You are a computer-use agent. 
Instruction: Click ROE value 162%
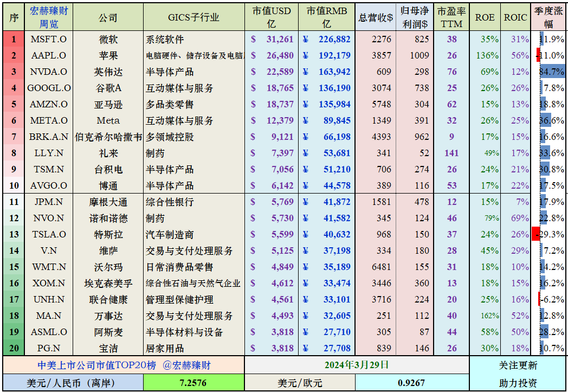[x=490, y=316]
